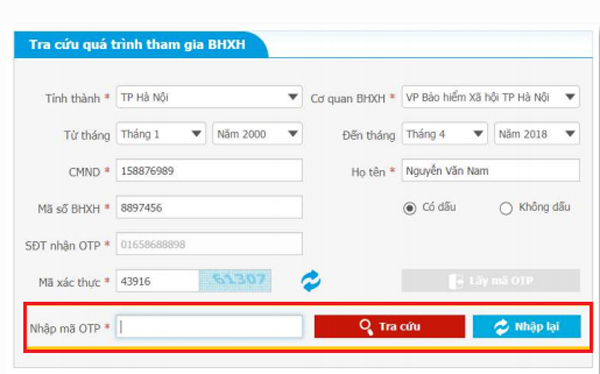Click the Cơ quan BHXH label text
The height and width of the screenshot is (374, 600).
pos(347,99)
